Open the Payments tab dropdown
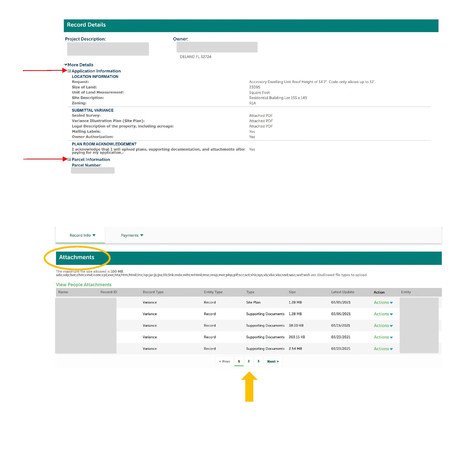 click(132, 235)
